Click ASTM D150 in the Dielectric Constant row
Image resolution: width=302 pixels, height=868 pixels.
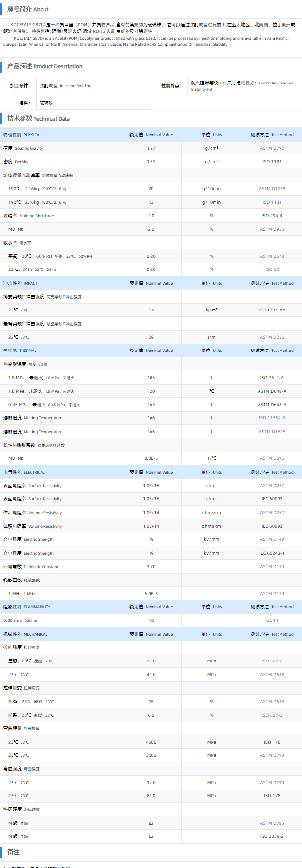(x=272, y=567)
